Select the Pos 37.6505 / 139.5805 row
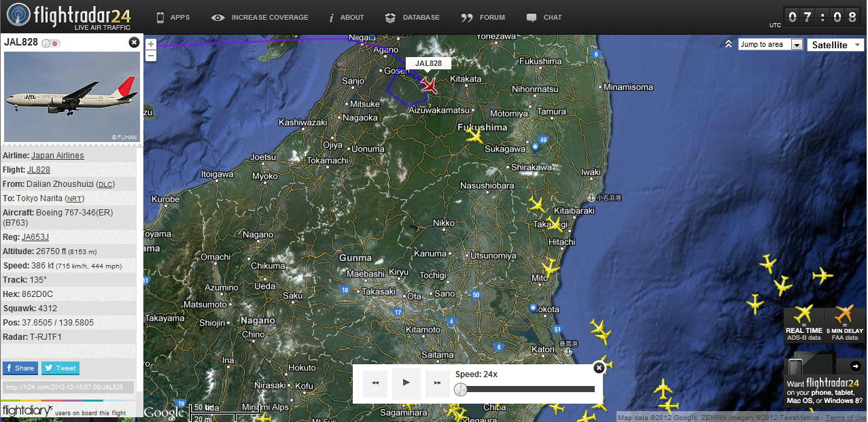This screenshot has height=422, width=868. [69, 323]
